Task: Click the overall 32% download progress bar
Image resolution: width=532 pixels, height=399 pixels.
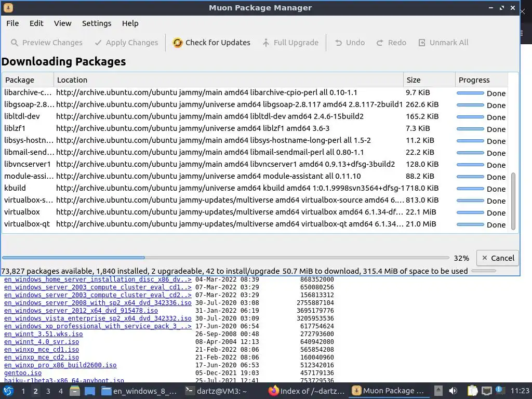Action: (225, 258)
